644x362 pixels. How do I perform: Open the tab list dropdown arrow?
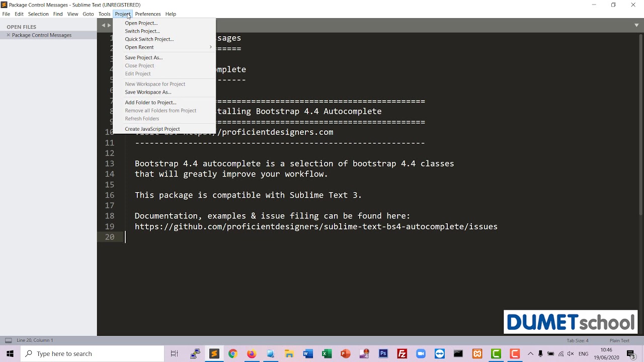tap(636, 25)
